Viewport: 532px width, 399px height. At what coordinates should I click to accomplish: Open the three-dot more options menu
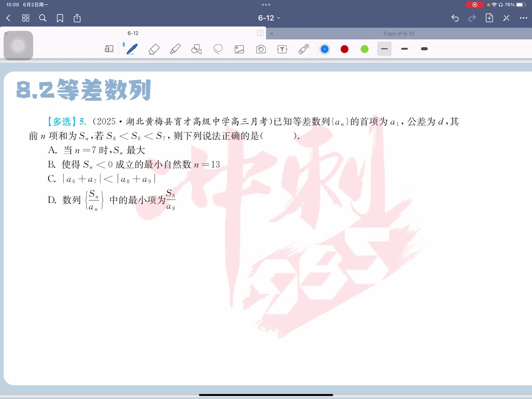[523, 18]
